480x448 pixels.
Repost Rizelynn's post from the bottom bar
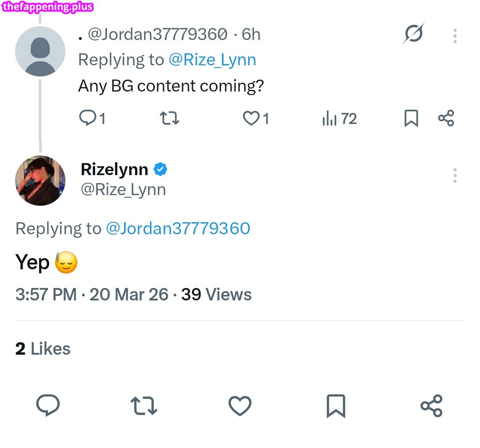(144, 406)
